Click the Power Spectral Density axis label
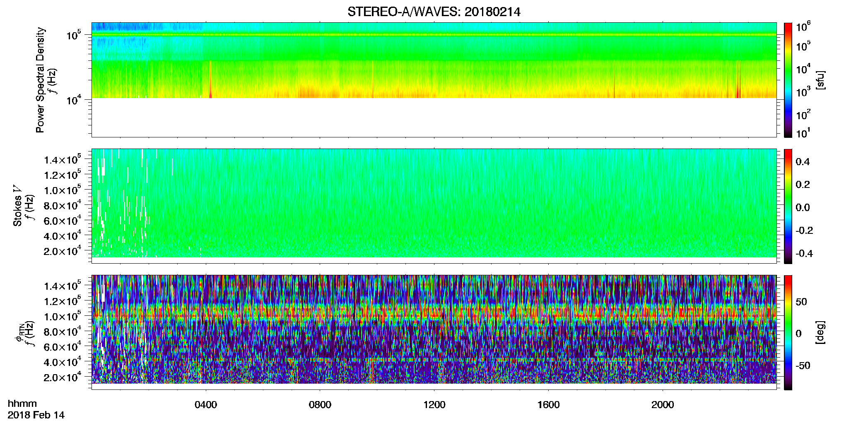868x447 pixels. tap(40, 80)
